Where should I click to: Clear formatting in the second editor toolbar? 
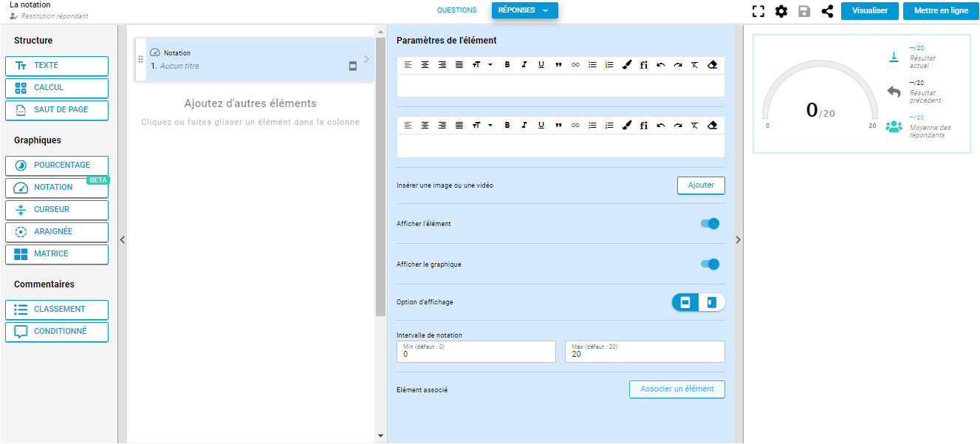pos(695,126)
